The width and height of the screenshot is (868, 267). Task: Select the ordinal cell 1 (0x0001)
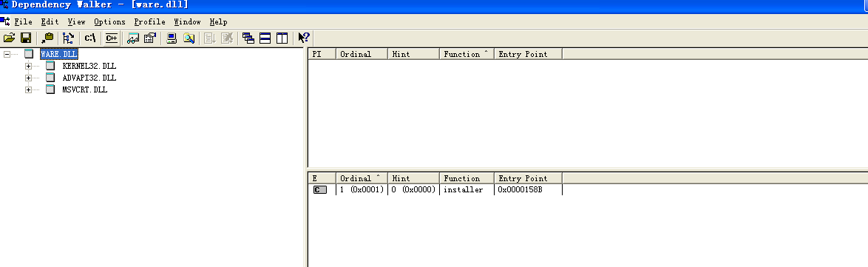[362, 190]
